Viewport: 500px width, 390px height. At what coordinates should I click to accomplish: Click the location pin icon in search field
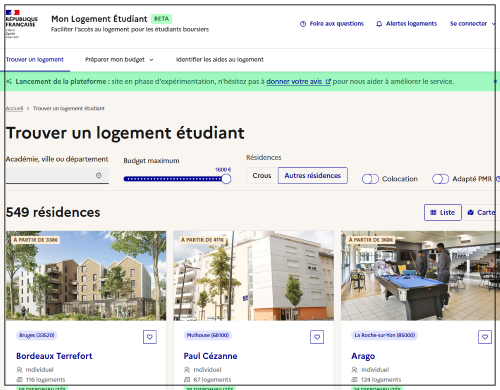(x=99, y=175)
